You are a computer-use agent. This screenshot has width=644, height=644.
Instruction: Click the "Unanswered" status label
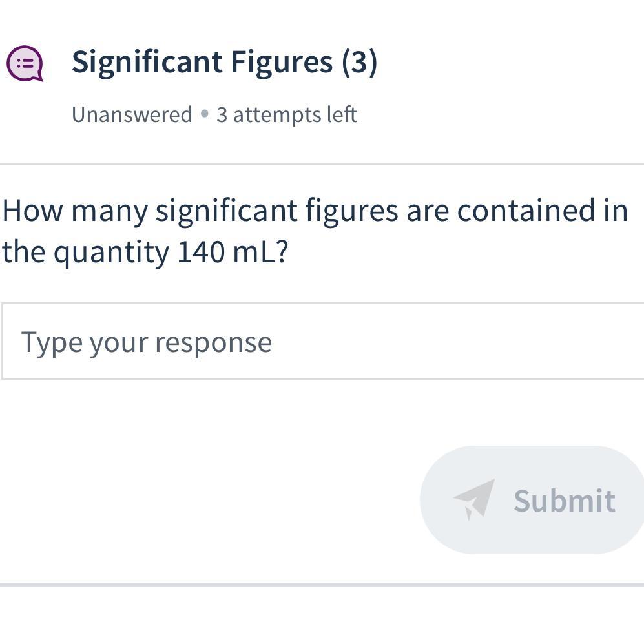click(132, 114)
